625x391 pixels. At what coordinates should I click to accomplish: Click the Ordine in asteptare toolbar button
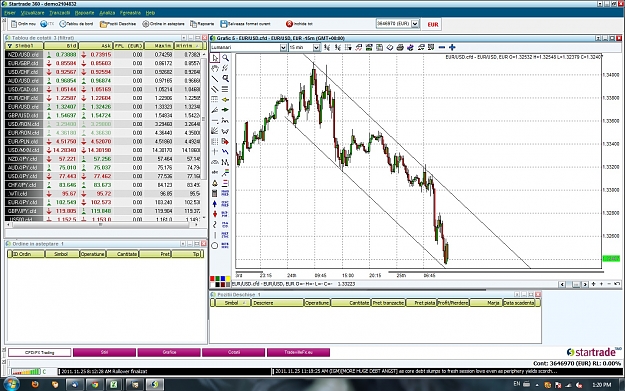pyautogui.click(x=163, y=24)
